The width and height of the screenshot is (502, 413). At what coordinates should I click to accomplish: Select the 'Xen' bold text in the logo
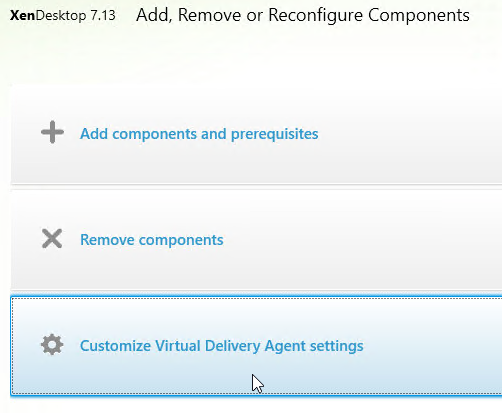pos(22,15)
